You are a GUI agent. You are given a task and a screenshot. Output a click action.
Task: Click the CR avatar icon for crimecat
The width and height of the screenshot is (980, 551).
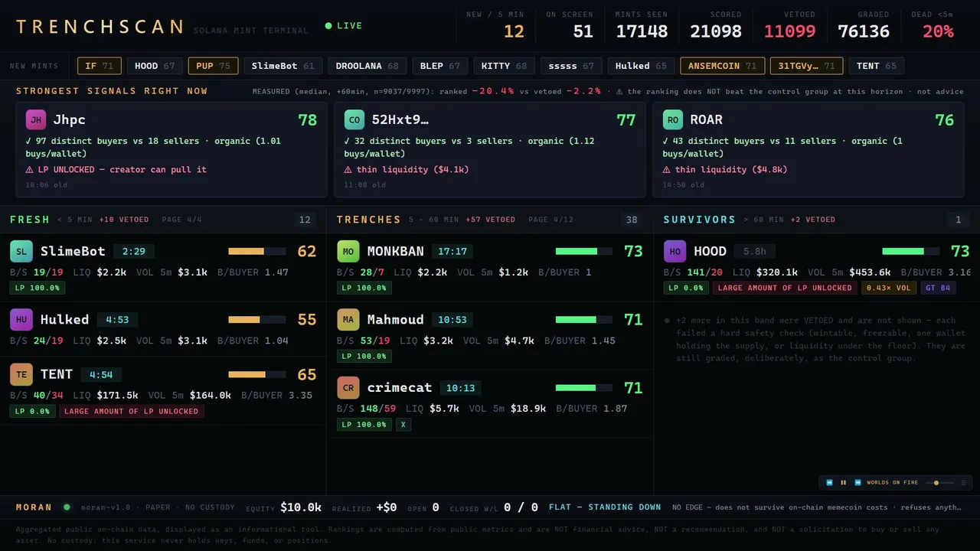pos(348,387)
